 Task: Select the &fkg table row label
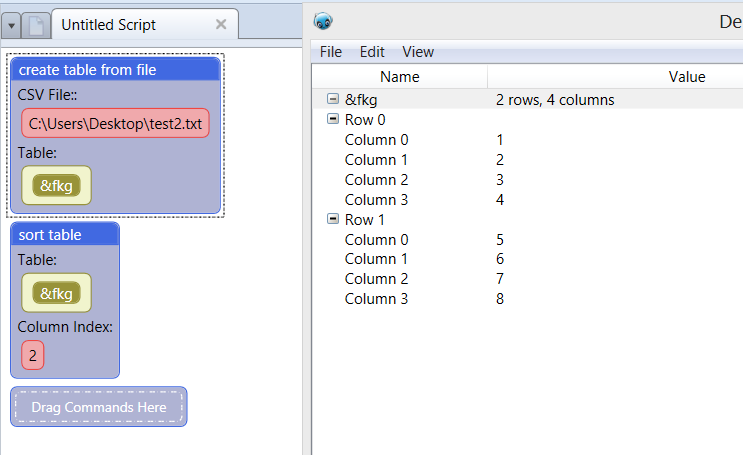click(361, 100)
